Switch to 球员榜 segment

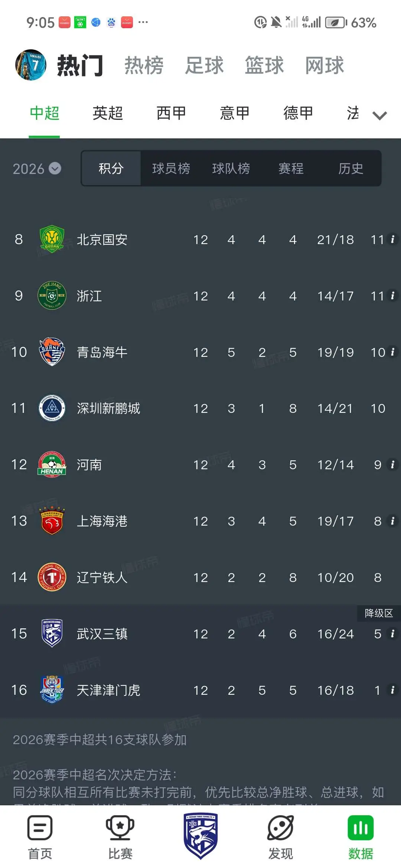click(x=171, y=168)
